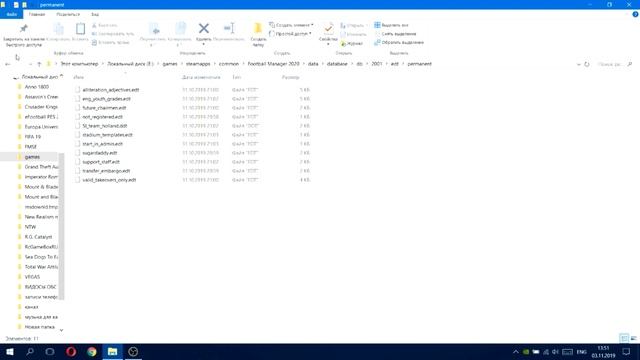Viewport: 640px width, 360px height.
Task: Select file sugardaddy.edt
Action: 100,153
